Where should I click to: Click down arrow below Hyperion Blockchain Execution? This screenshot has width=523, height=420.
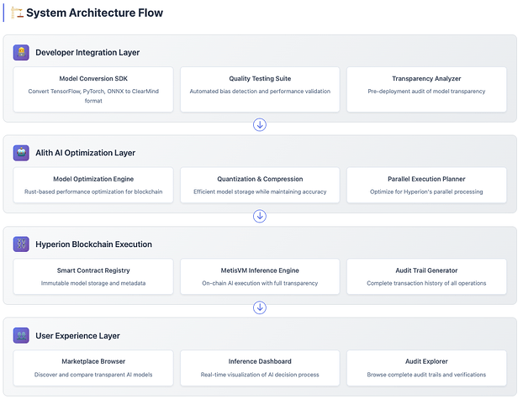tap(260, 307)
